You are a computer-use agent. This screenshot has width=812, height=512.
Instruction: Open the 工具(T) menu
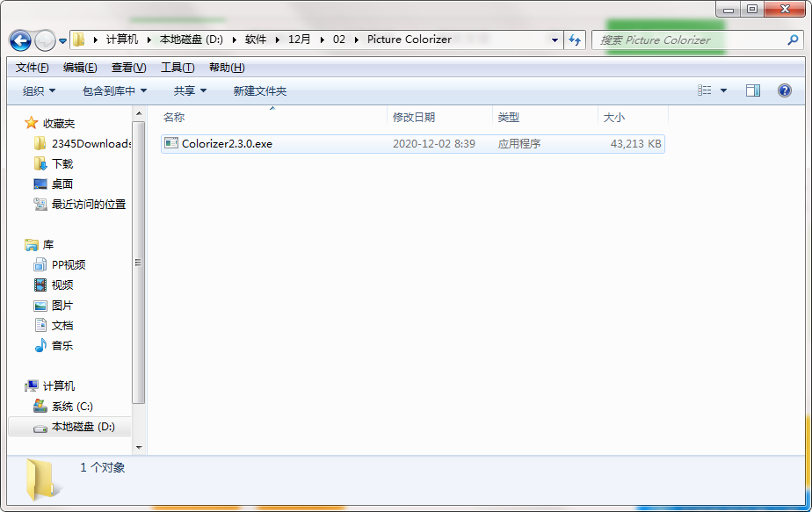pyautogui.click(x=178, y=68)
